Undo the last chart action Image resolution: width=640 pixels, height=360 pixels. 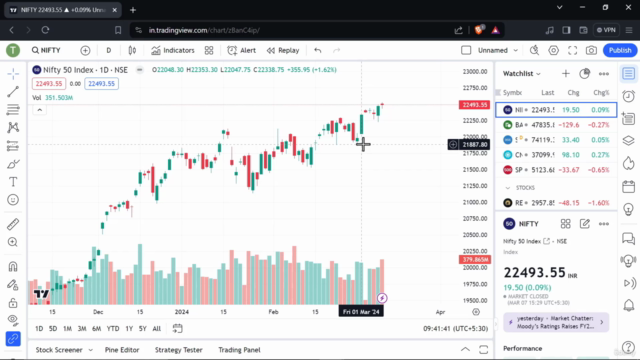click(318, 50)
